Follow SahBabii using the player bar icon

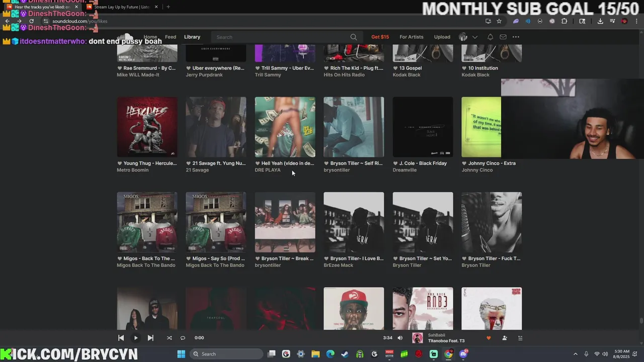tap(505, 338)
